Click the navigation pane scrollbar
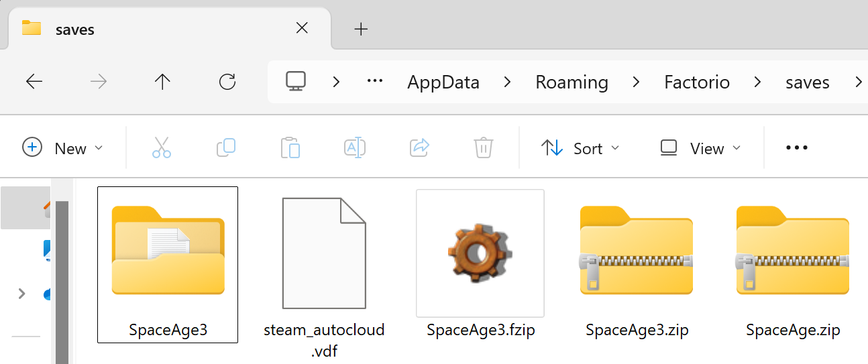 [x=62, y=282]
